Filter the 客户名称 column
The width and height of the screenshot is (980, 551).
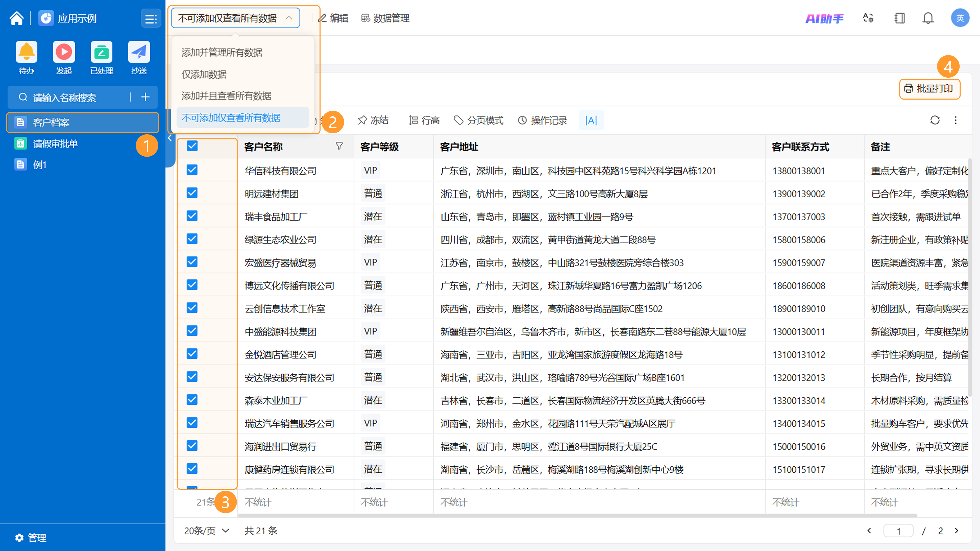click(339, 146)
